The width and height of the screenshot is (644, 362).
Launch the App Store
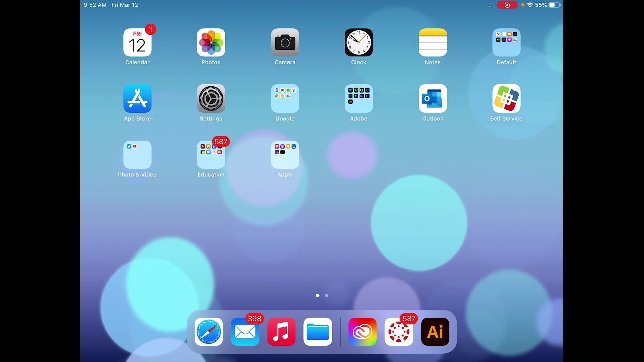pyautogui.click(x=137, y=99)
